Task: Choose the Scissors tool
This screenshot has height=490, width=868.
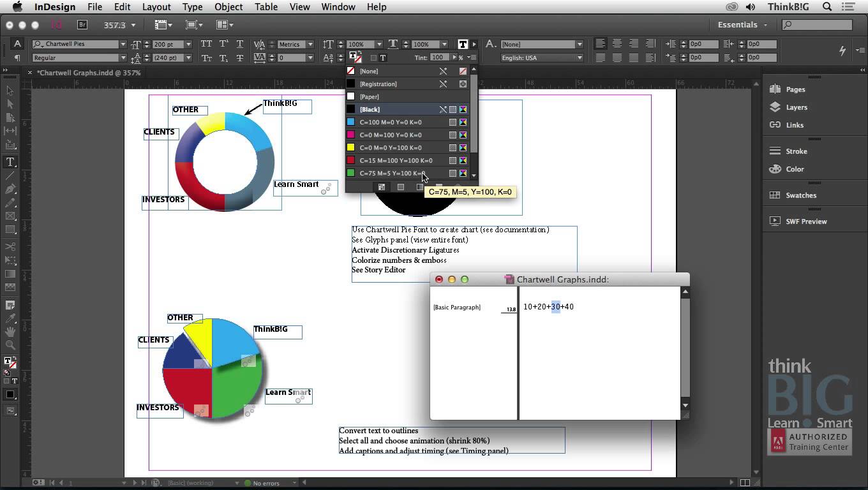Action: pyautogui.click(x=10, y=247)
